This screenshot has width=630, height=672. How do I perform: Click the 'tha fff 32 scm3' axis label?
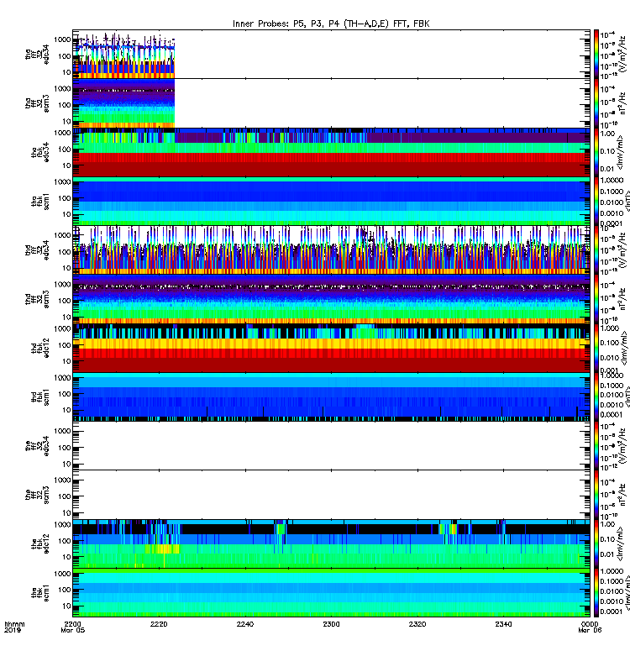click(37, 103)
